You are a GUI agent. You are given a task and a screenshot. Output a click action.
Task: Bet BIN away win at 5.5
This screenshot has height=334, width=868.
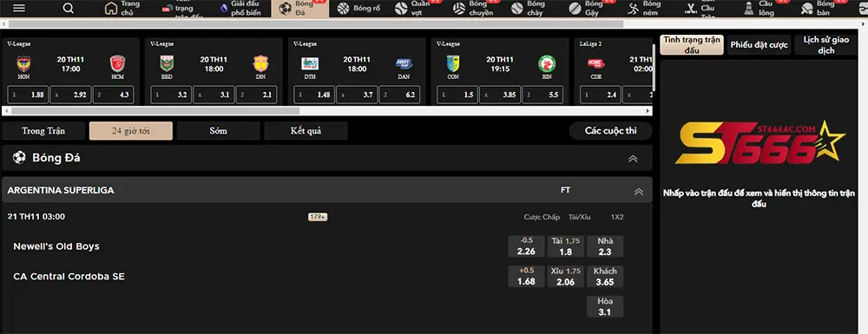(x=543, y=95)
